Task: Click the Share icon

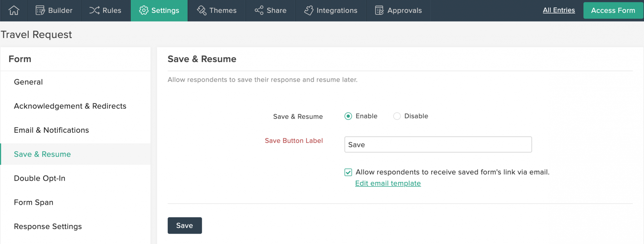Action: point(259,10)
